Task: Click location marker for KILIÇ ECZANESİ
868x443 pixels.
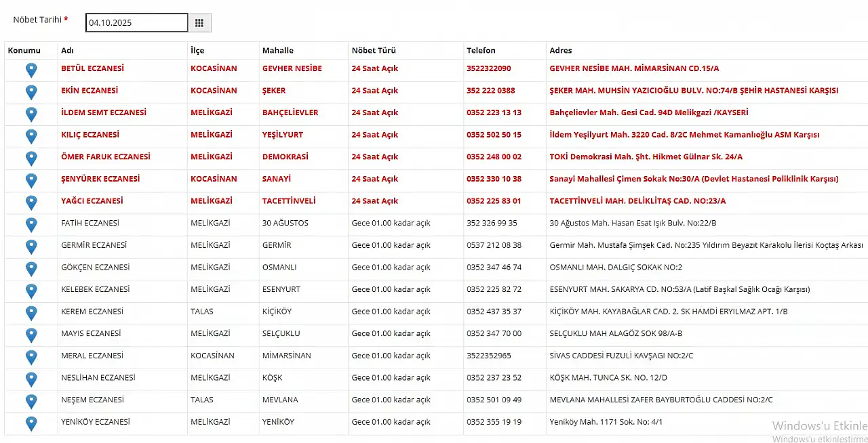Action: [31, 136]
